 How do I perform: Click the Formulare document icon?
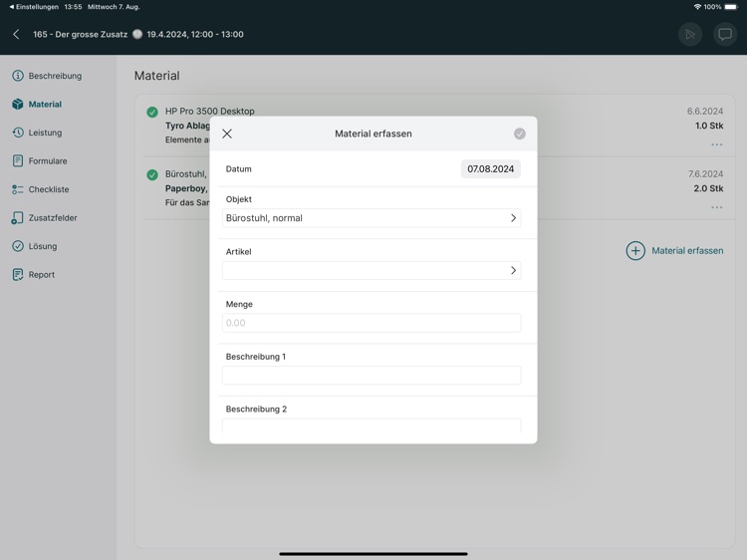tap(18, 161)
